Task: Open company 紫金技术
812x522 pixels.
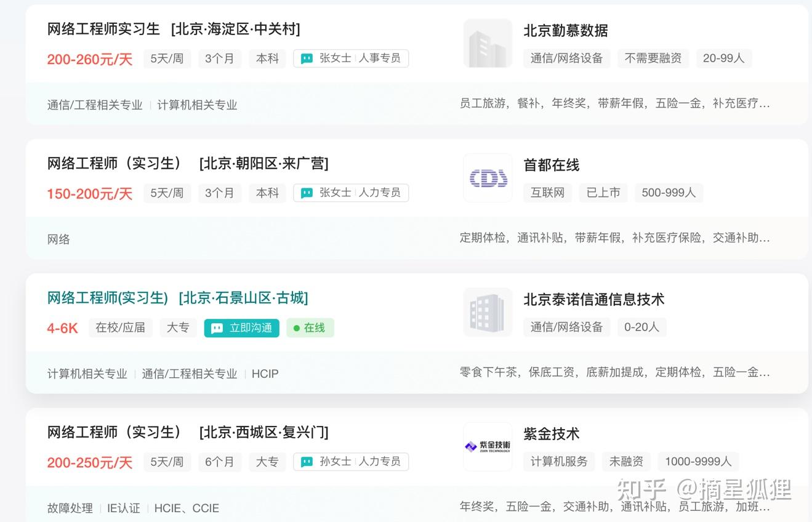Action: pyautogui.click(x=552, y=434)
